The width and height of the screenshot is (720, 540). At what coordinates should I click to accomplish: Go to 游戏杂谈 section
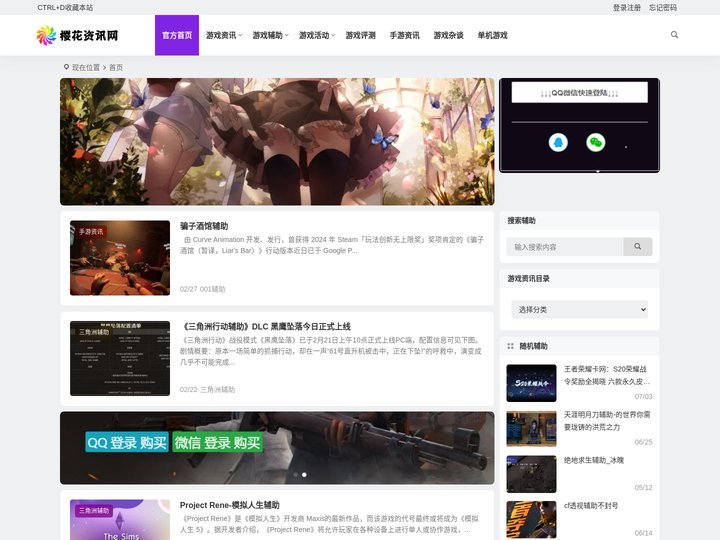click(x=449, y=35)
